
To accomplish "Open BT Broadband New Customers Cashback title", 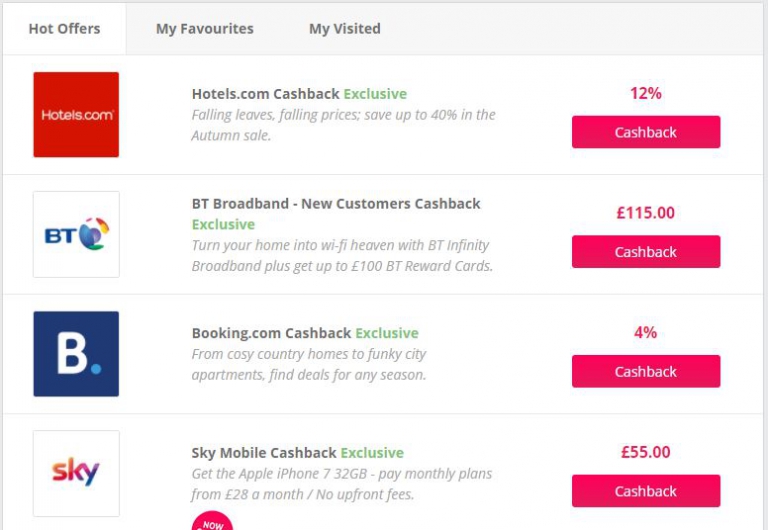I will 336,204.
